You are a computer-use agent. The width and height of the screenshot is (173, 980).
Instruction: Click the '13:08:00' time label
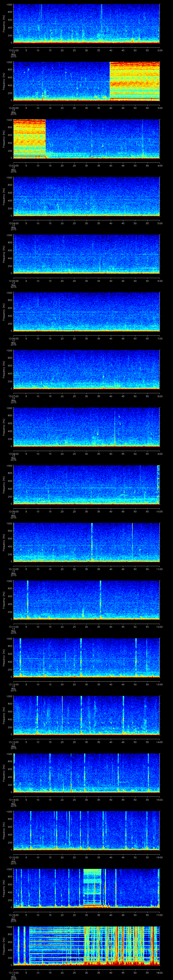pos(13,454)
